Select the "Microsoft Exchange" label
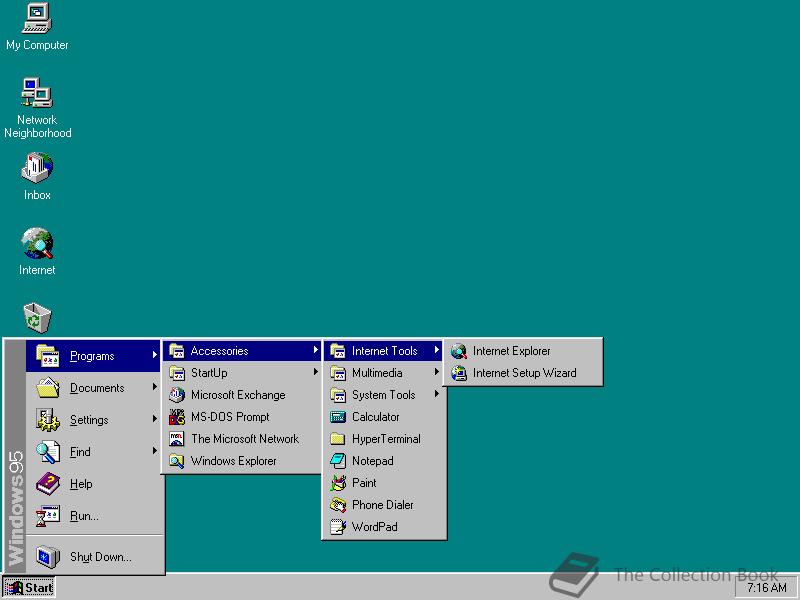 (x=238, y=395)
